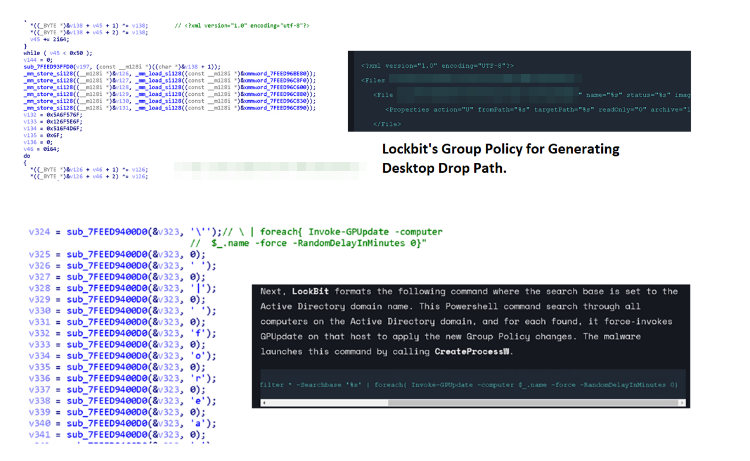Click the _mm_store_si128 line for &v131
The height and width of the screenshot is (461, 750).
click(x=170, y=108)
